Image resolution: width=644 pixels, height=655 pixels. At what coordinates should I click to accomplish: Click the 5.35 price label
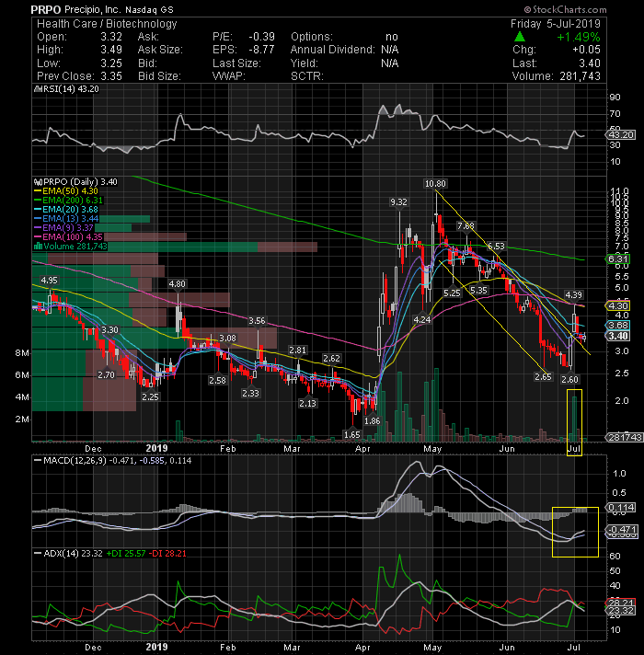pos(478,291)
